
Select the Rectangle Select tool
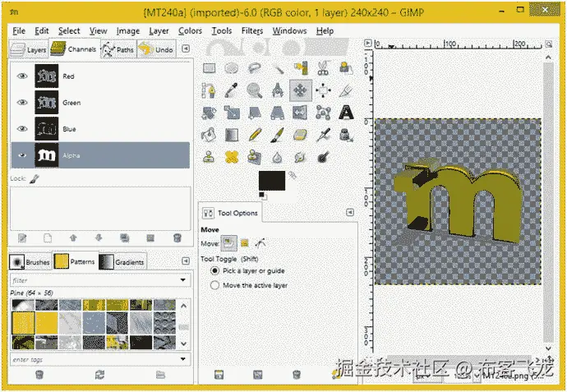pos(209,68)
